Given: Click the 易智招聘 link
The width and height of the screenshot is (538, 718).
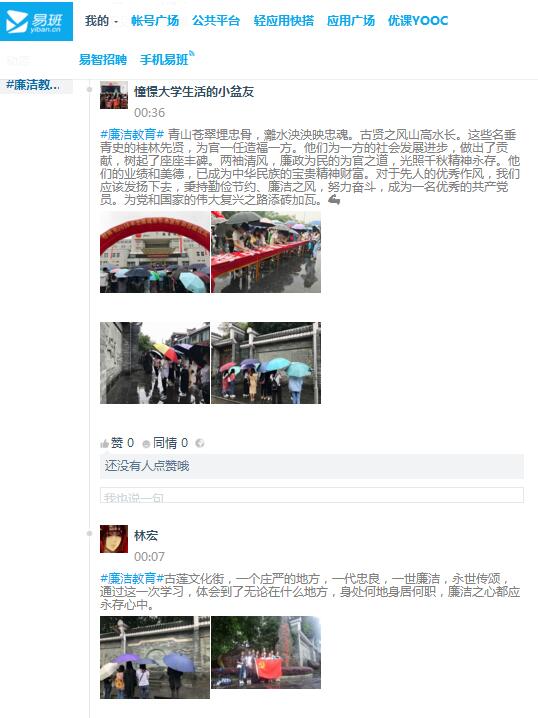Looking at the screenshot, I should tap(103, 60).
